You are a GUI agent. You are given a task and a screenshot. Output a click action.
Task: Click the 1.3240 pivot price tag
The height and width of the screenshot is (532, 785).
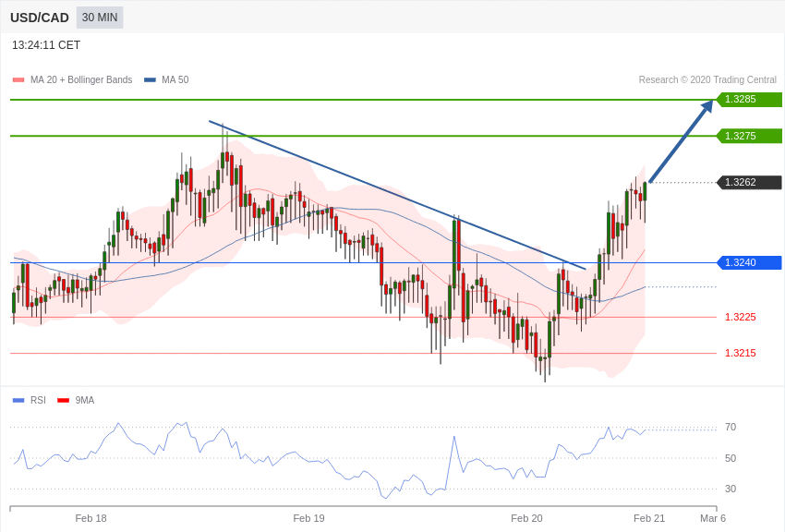pyautogui.click(x=750, y=262)
